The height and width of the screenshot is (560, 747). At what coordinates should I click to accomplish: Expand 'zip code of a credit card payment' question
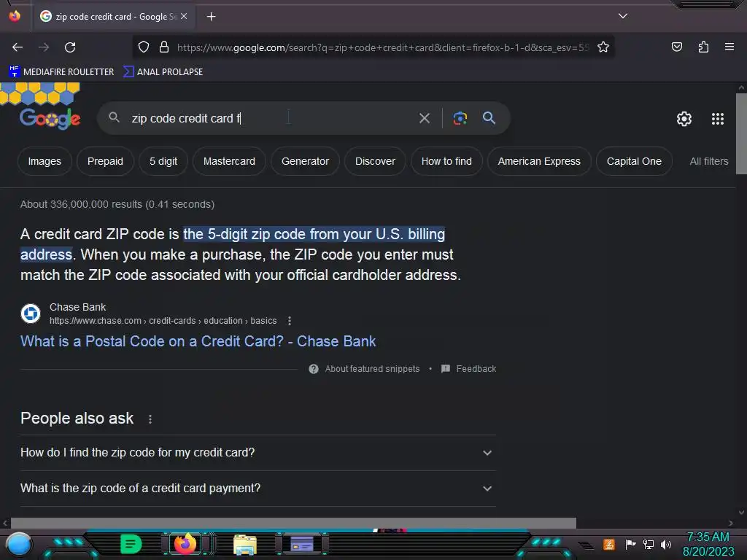pos(258,488)
